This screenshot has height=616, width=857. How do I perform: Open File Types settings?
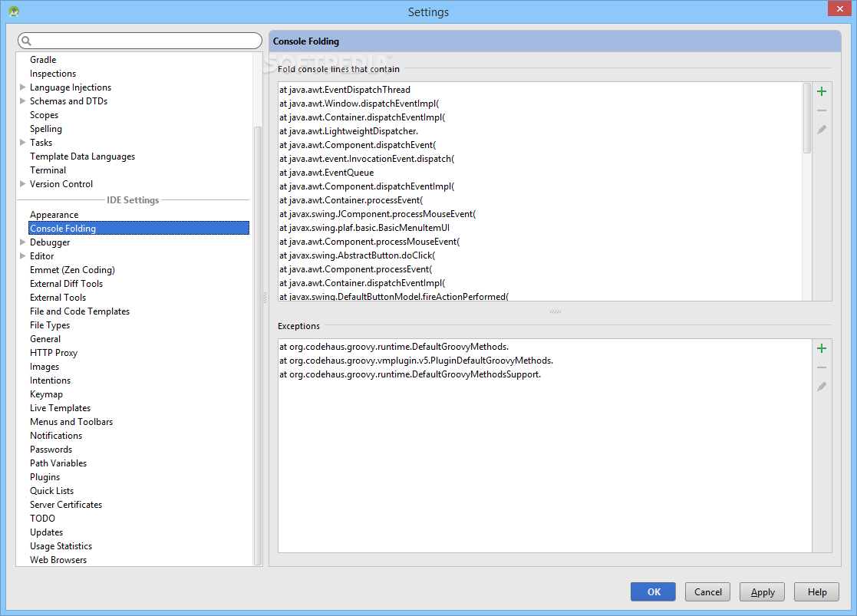50,325
